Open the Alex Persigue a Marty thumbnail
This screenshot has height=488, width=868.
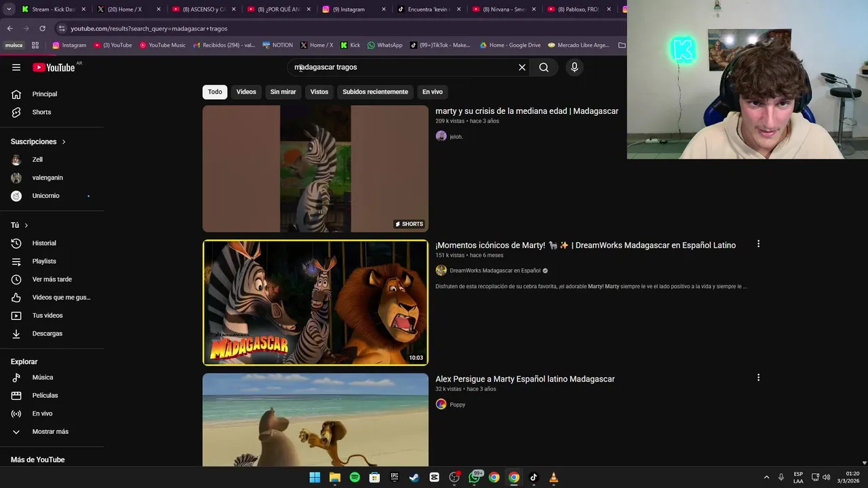tap(315, 420)
